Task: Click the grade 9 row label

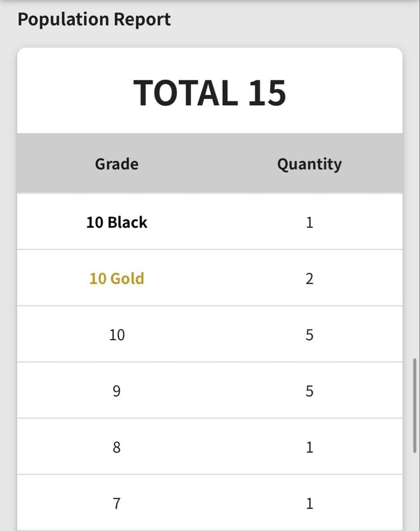Action: (x=117, y=391)
